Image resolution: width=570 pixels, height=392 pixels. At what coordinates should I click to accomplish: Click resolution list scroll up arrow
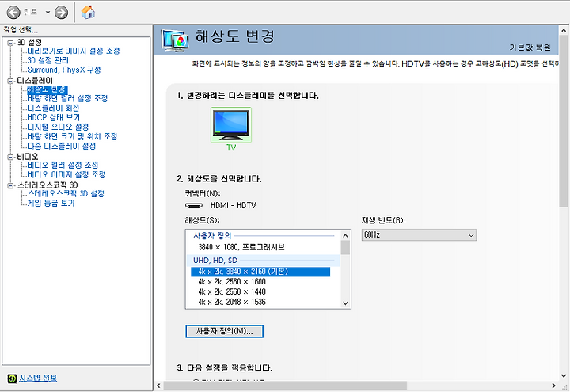click(x=345, y=235)
